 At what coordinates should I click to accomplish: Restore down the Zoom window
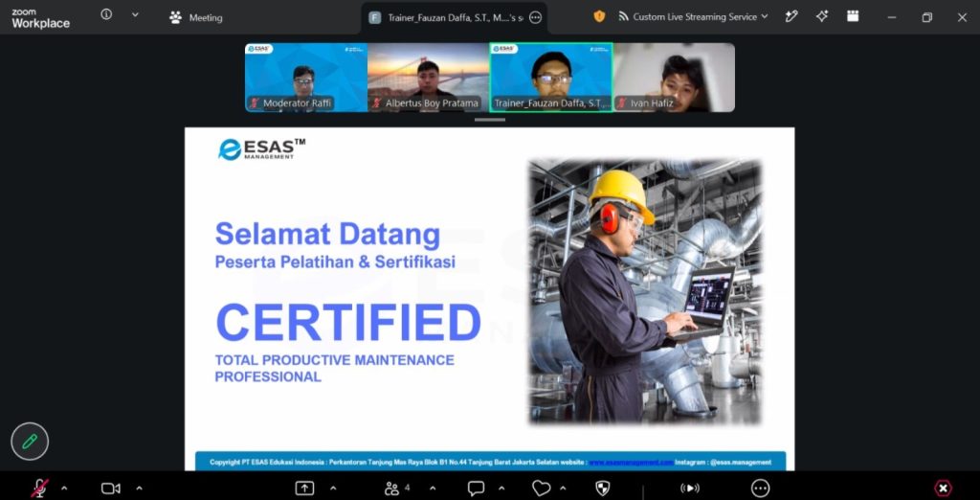[x=926, y=17]
